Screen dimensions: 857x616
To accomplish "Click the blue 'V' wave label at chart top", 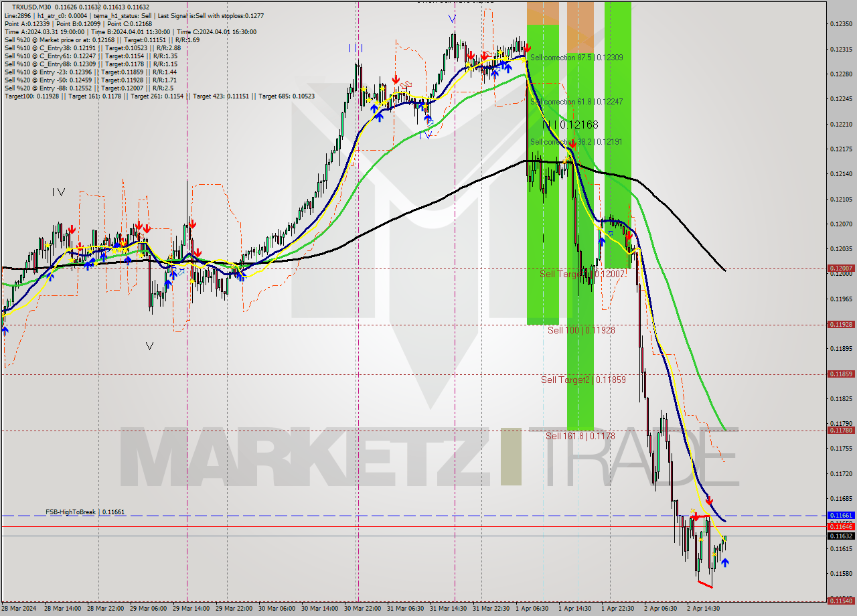I will [x=453, y=19].
